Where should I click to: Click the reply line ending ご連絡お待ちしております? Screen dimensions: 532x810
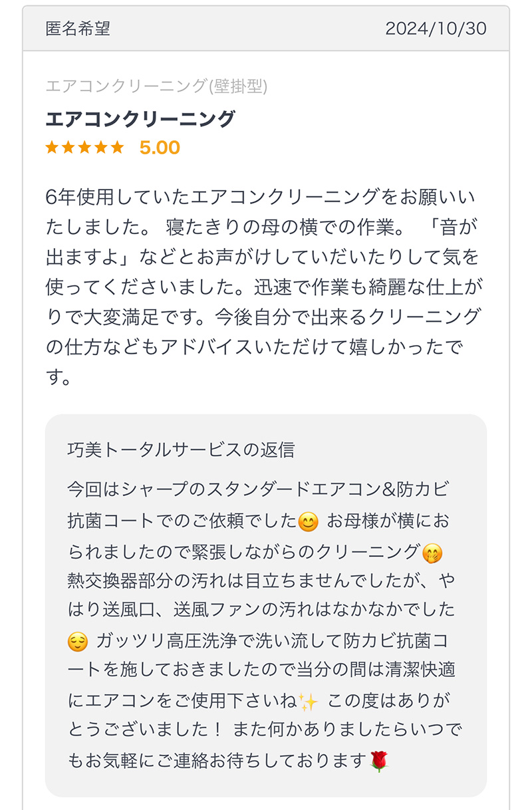(228, 761)
